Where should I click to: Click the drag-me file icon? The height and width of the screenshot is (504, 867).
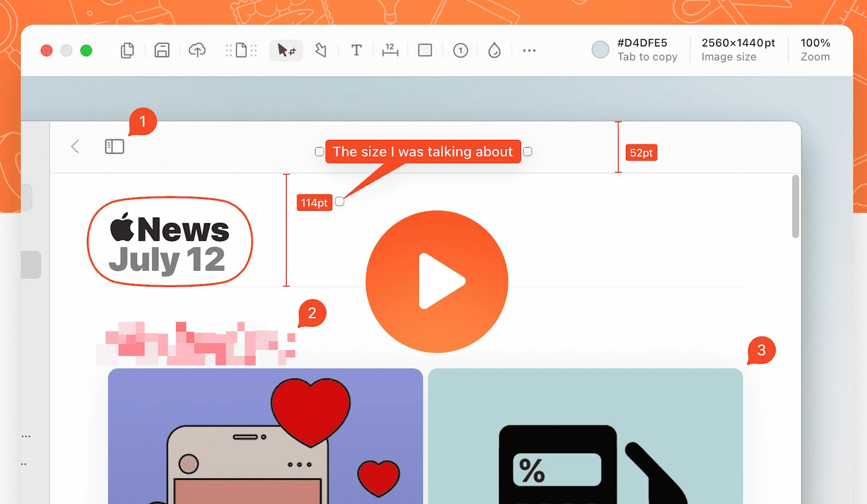pyautogui.click(x=242, y=50)
